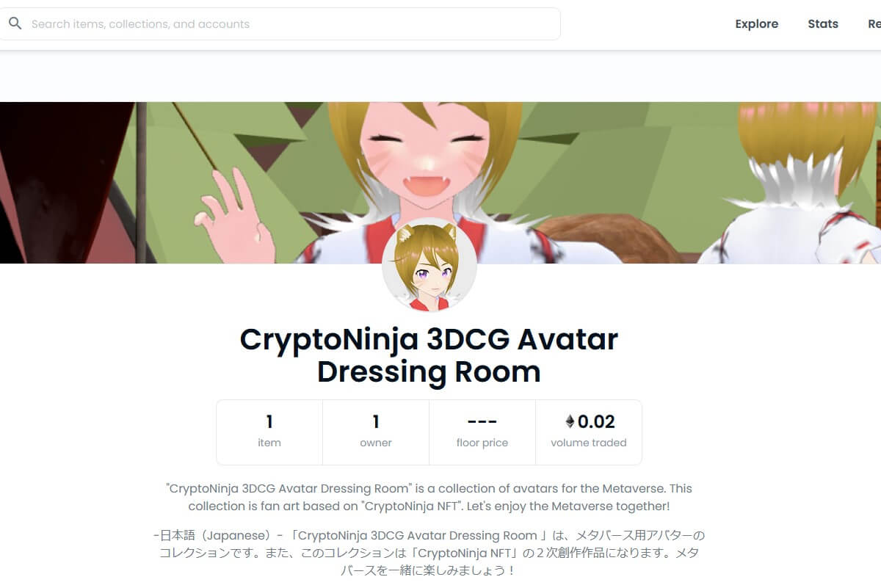The height and width of the screenshot is (588, 881).
Task: Open the Stats menu
Action: 823,23
